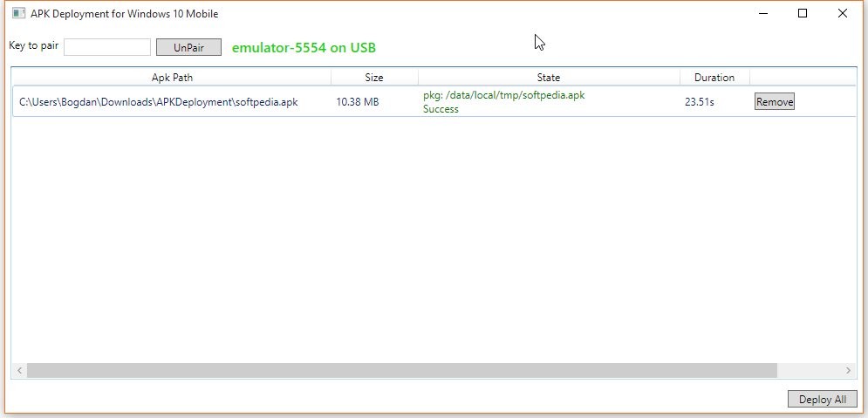Viewport: 868px width, 418px height.
Task: Maximize the APK Deployment window
Action: click(x=802, y=13)
